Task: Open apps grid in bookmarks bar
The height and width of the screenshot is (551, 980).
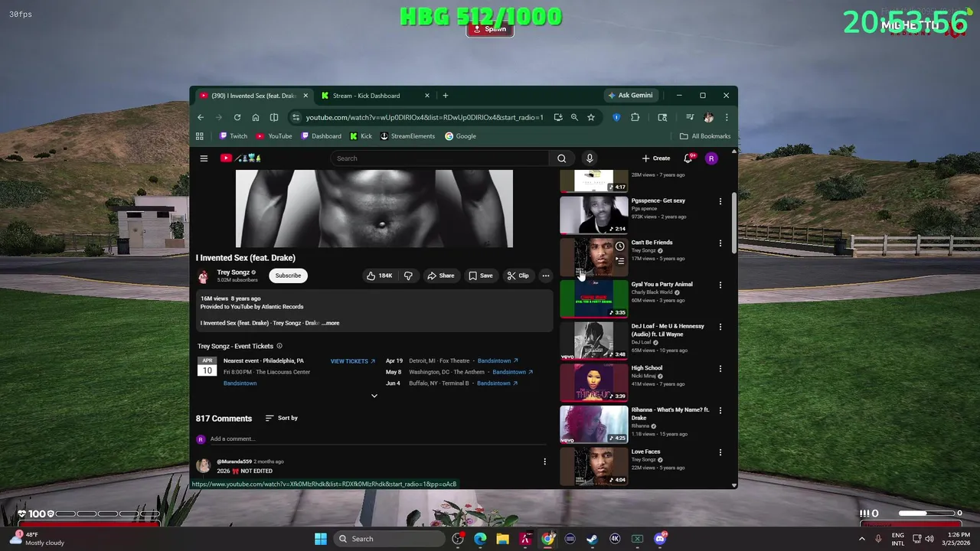Action: click(x=200, y=136)
